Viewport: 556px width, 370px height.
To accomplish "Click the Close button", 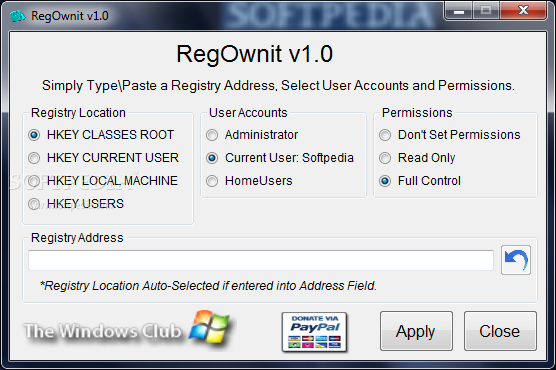I will [500, 331].
